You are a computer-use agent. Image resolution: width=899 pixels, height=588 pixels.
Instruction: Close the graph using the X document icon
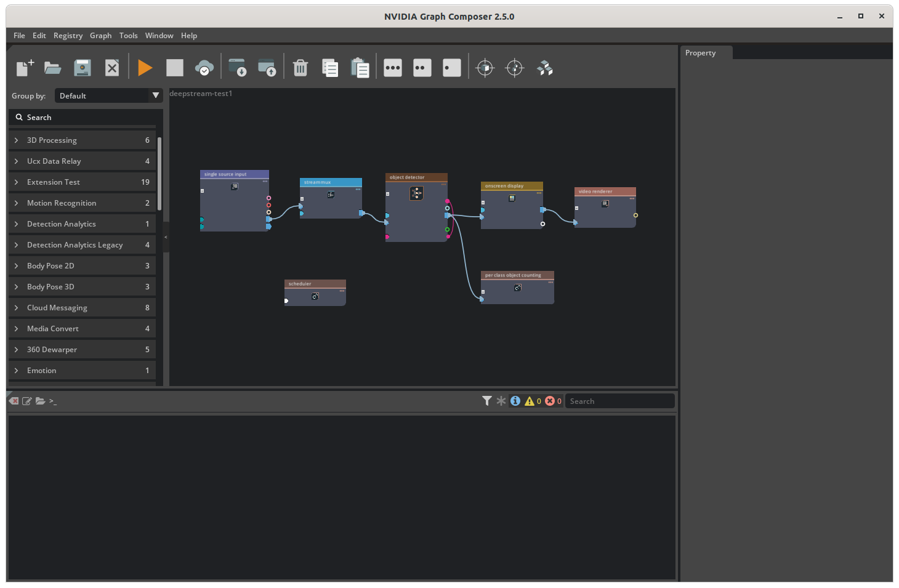(x=112, y=68)
